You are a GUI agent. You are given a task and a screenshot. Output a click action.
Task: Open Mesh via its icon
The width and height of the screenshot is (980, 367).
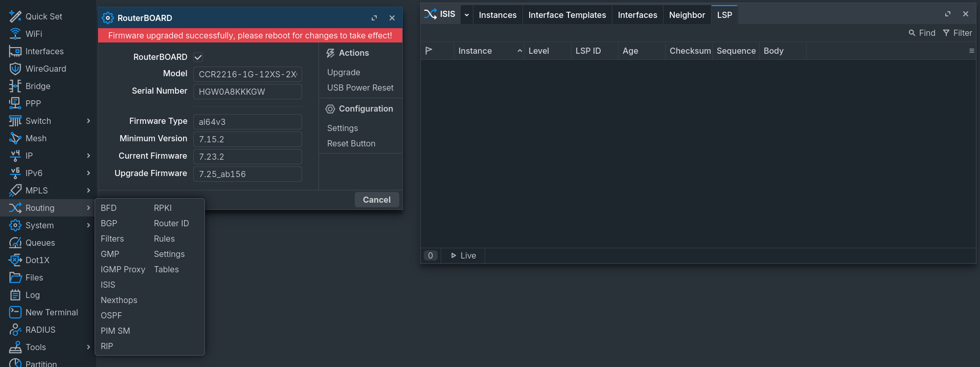pos(15,138)
